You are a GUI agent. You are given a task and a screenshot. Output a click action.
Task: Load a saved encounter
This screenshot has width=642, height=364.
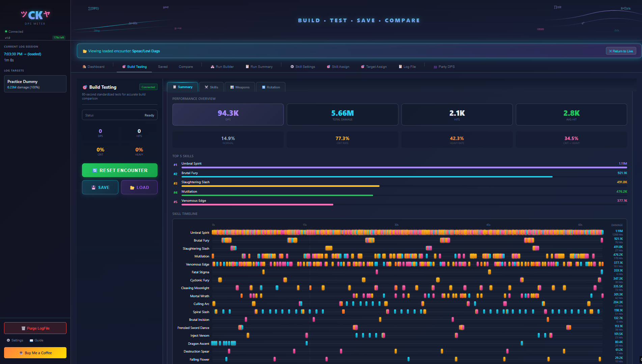pos(139,187)
